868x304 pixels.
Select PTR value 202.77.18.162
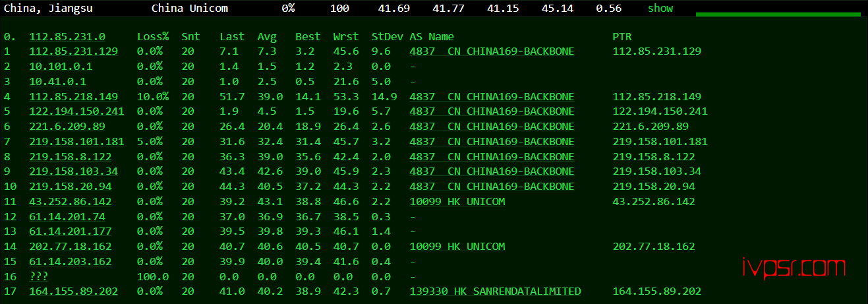point(654,247)
